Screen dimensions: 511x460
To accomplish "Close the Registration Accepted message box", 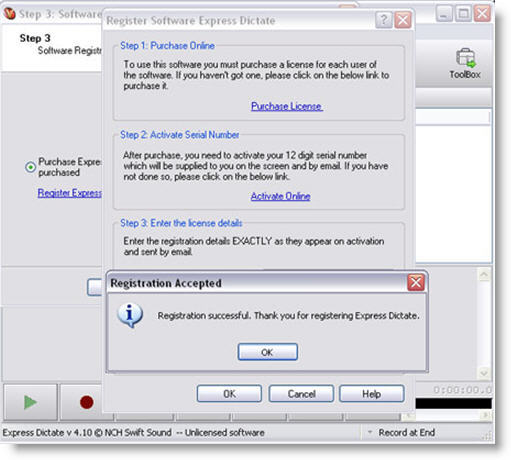I will pos(416,283).
